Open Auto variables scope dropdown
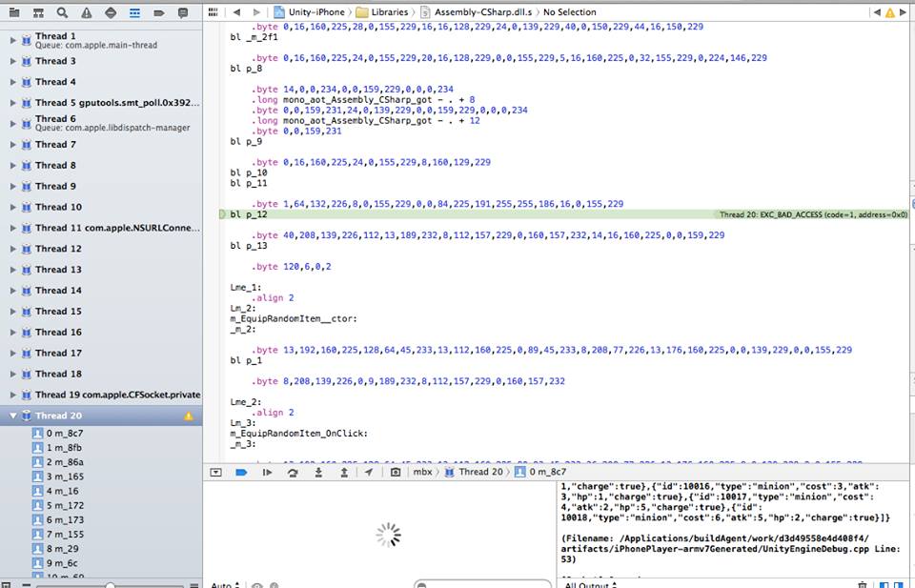The height and width of the screenshot is (588, 915). pyautogui.click(x=226, y=584)
